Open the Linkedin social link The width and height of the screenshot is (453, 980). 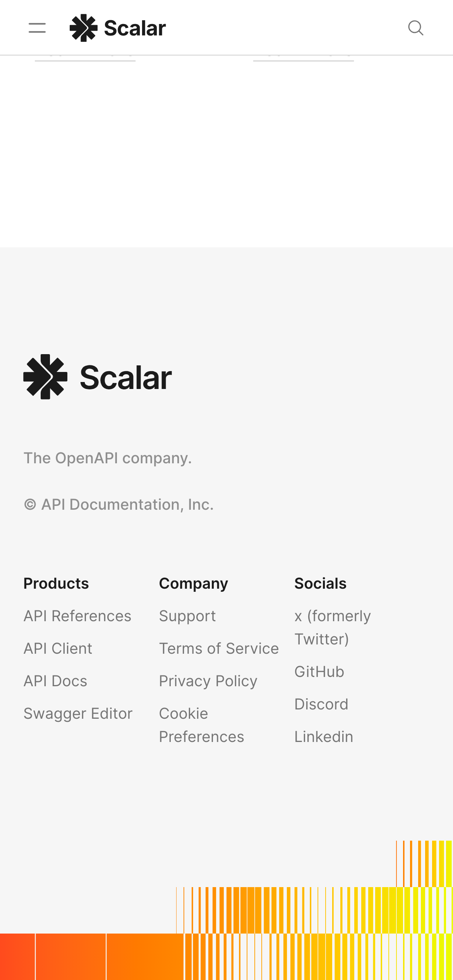click(x=324, y=737)
